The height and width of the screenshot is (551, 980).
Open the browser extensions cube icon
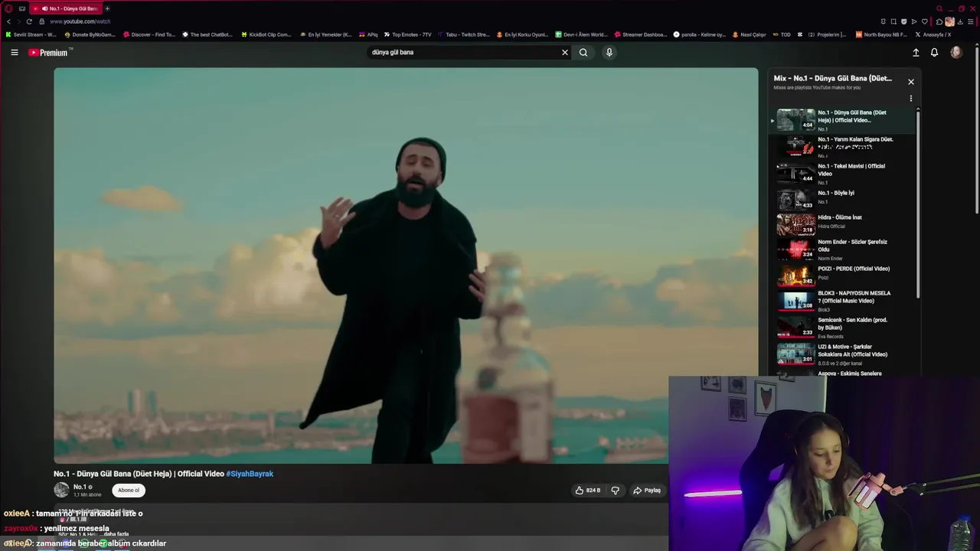939,21
